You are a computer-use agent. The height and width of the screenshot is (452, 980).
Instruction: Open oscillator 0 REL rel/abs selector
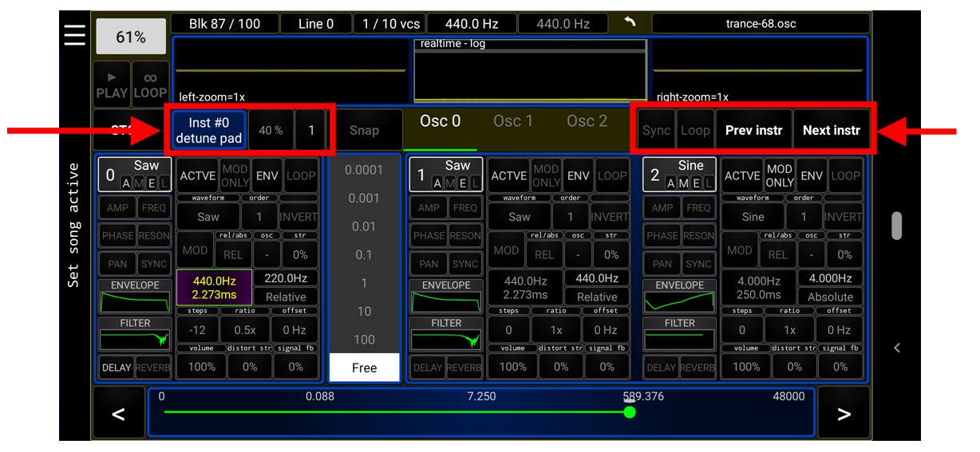(x=233, y=255)
